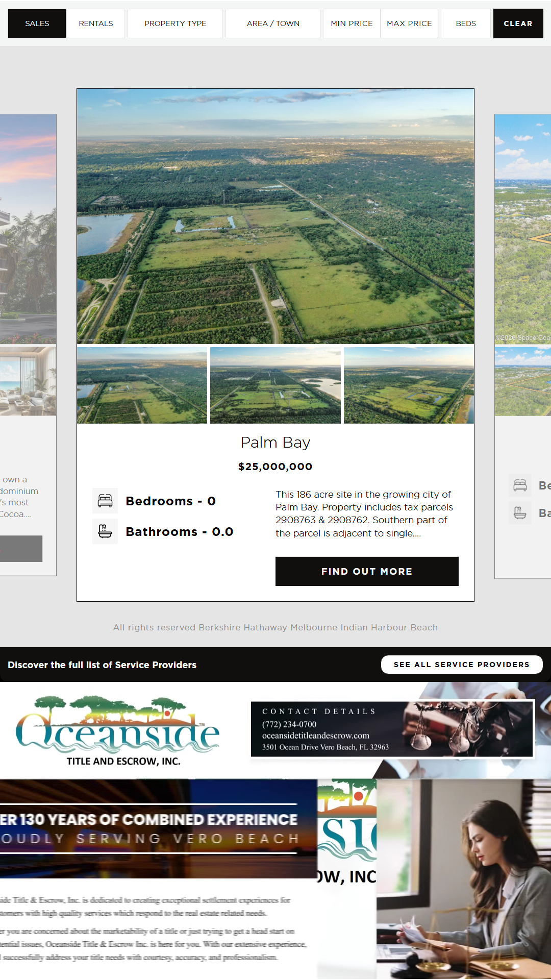
Task: Click the Oceanside contact details banner
Action: (x=392, y=729)
